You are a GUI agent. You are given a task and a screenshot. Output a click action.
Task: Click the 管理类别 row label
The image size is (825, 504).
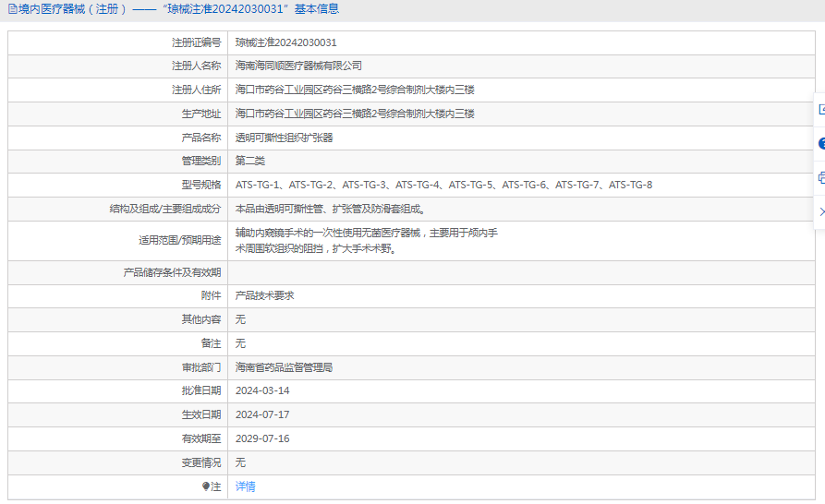pos(201,161)
